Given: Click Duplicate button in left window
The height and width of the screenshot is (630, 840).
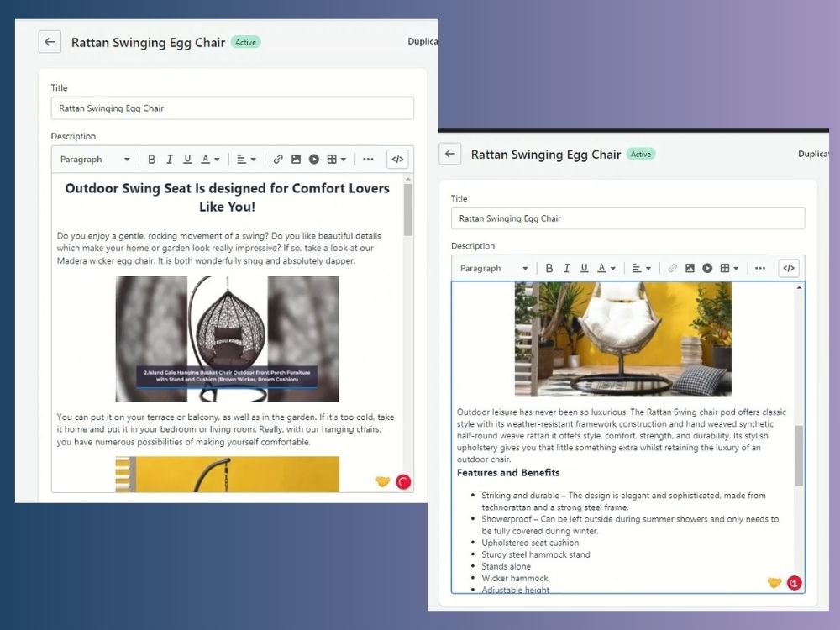Looking at the screenshot, I should 423,41.
